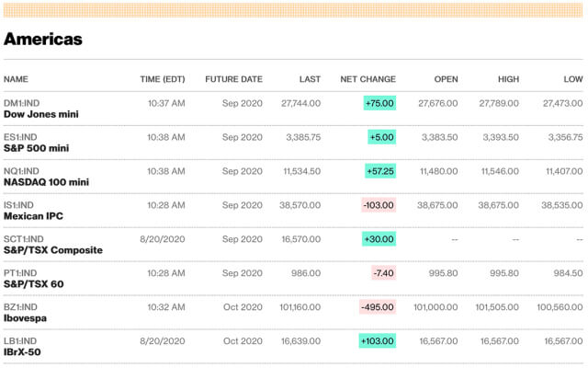Viewport: 588px width, 368px height.
Task: Open the Mexican IPC link
Action: 34,216
